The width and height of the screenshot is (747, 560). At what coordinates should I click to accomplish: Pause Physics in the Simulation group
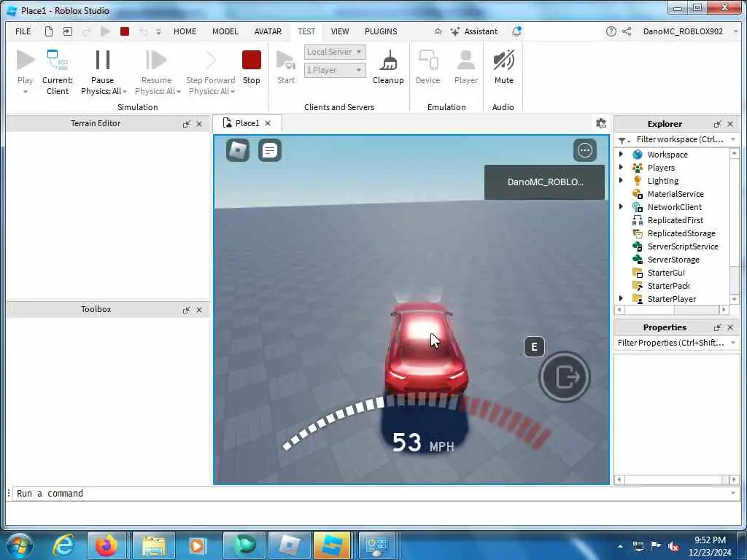click(x=102, y=67)
